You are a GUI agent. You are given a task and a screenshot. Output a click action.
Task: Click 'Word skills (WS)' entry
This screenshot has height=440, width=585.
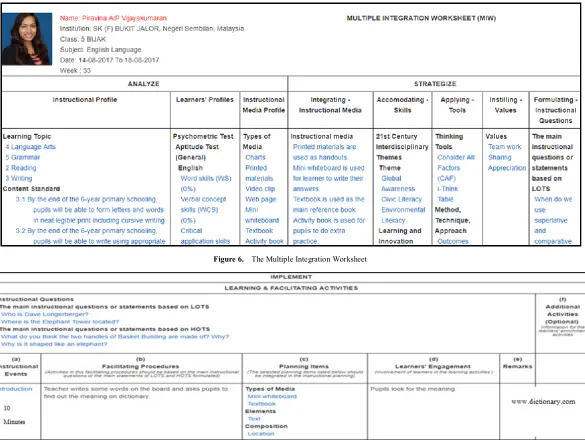point(206,178)
